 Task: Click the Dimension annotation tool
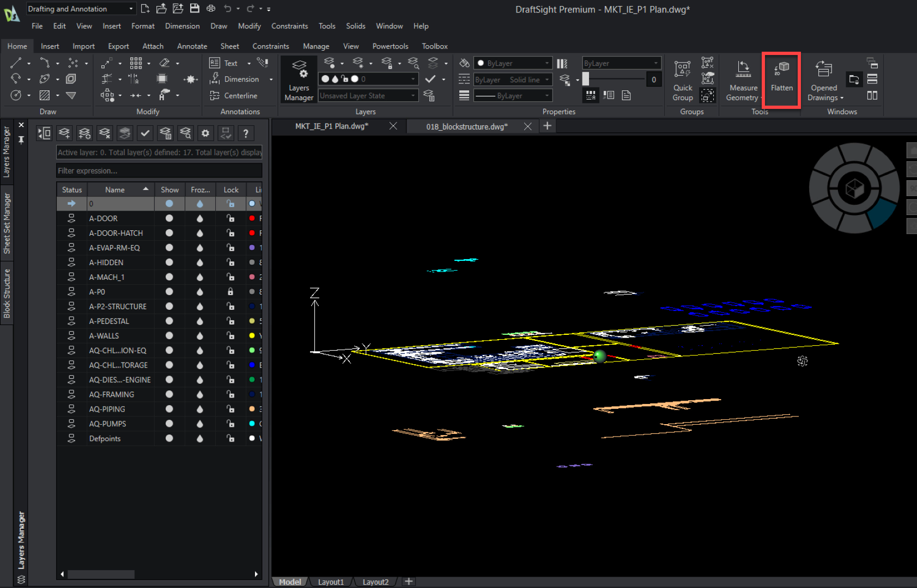(234, 79)
